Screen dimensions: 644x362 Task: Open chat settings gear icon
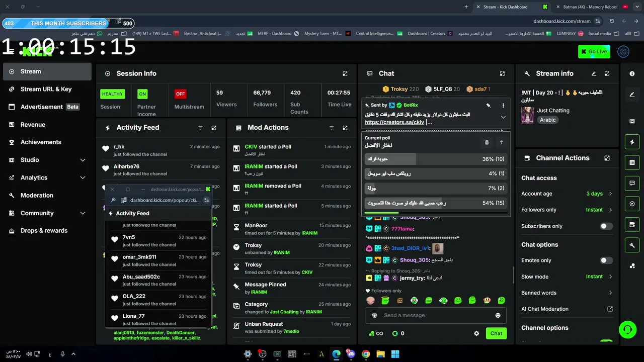(476, 333)
